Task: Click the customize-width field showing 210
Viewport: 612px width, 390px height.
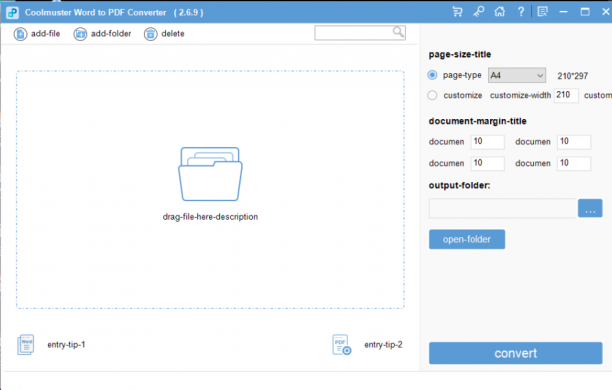Action: click(566, 95)
